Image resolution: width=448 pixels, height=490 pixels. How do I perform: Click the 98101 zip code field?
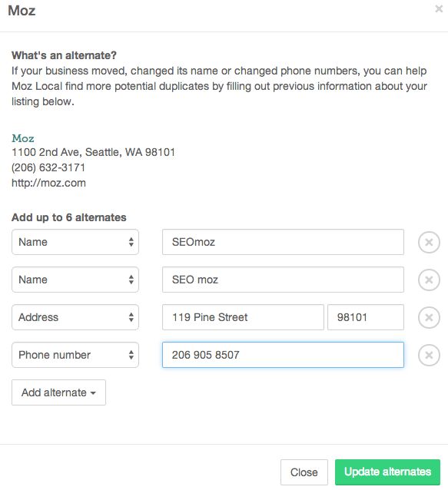click(x=366, y=317)
